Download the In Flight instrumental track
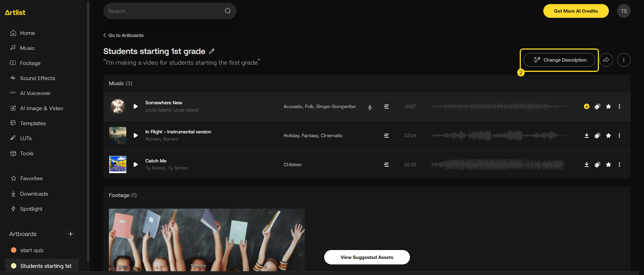 point(586,135)
